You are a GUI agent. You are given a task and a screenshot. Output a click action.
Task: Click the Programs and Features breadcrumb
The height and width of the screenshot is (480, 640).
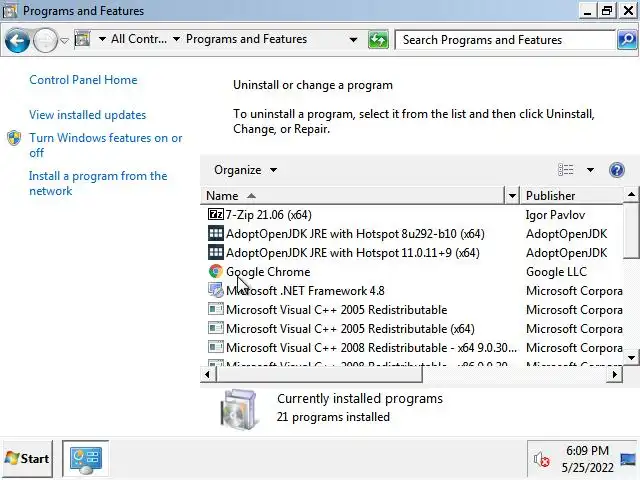[246, 39]
